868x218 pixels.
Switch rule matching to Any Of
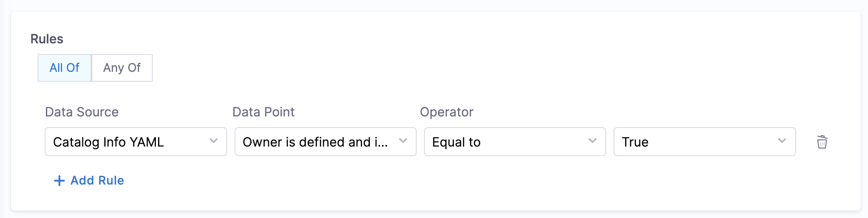coord(122,68)
